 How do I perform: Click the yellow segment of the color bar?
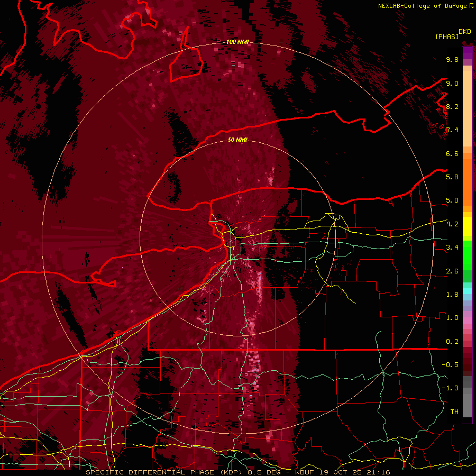click(x=467, y=226)
